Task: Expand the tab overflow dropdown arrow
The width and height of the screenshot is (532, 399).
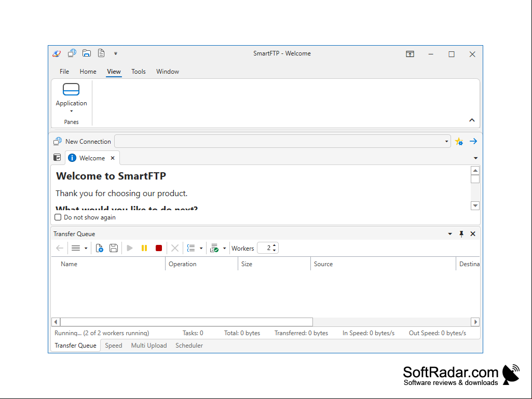Action: coord(475,158)
